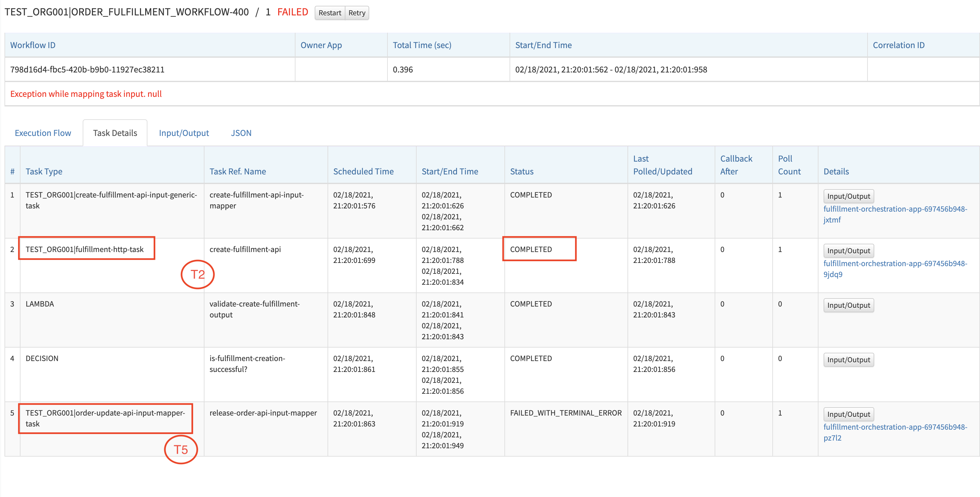Open Input/Output for validate-create-fulfillment-output task

pyautogui.click(x=848, y=305)
